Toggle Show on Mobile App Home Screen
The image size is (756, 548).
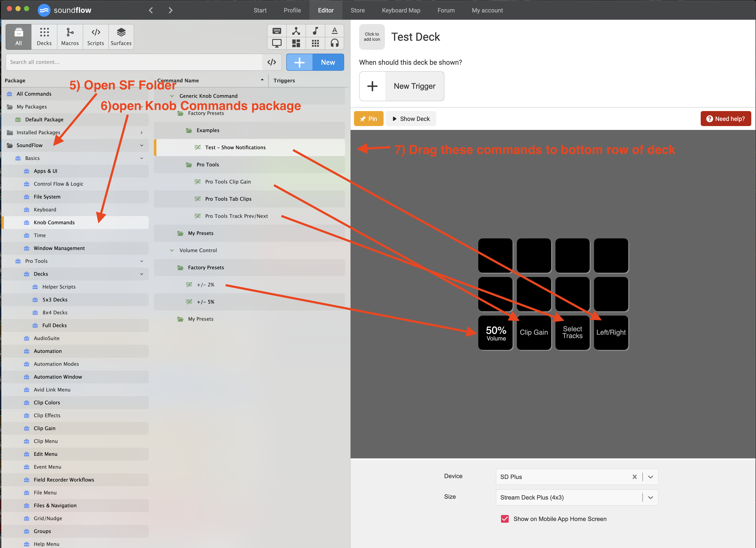pos(505,519)
